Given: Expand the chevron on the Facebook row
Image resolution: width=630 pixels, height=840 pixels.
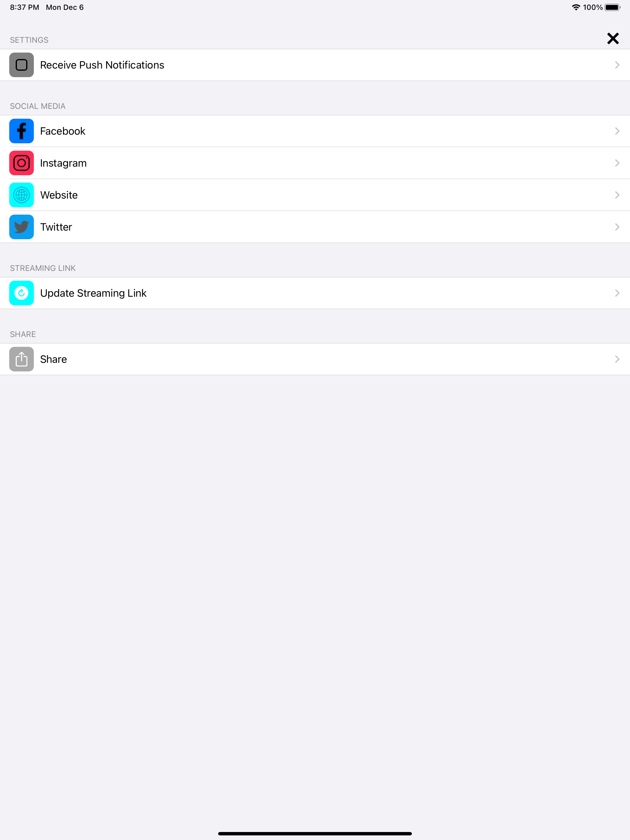Looking at the screenshot, I should click(617, 131).
